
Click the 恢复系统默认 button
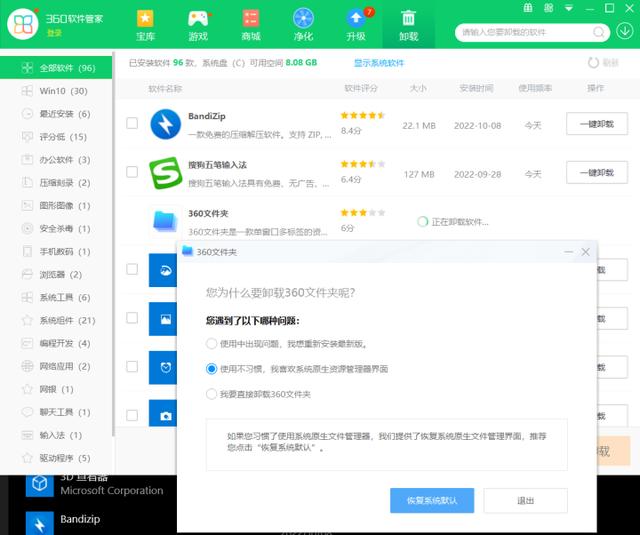(432, 500)
